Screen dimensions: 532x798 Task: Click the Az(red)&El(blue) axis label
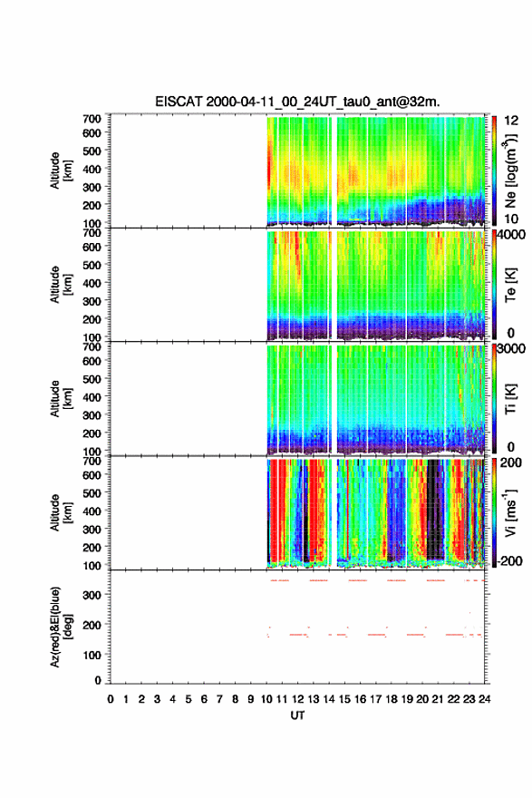pos(61,627)
